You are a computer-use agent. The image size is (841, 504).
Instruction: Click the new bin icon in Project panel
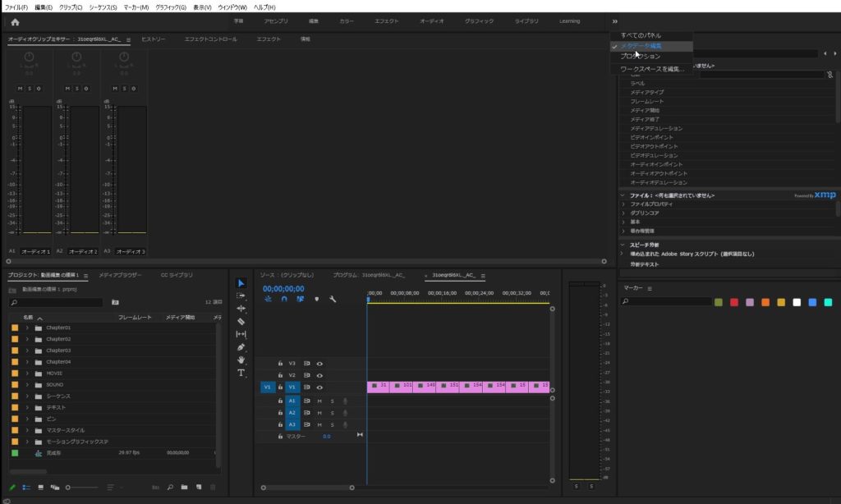click(185, 488)
